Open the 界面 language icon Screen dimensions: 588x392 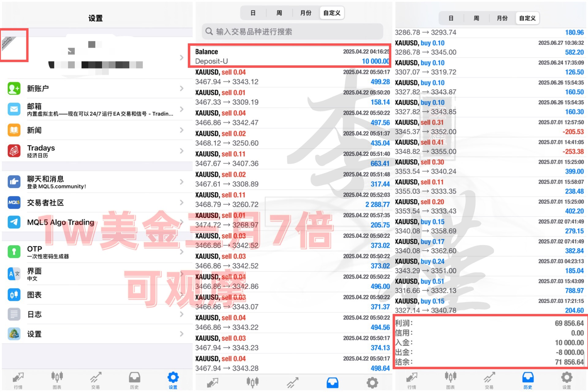pyautogui.click(x=14, y=274)
